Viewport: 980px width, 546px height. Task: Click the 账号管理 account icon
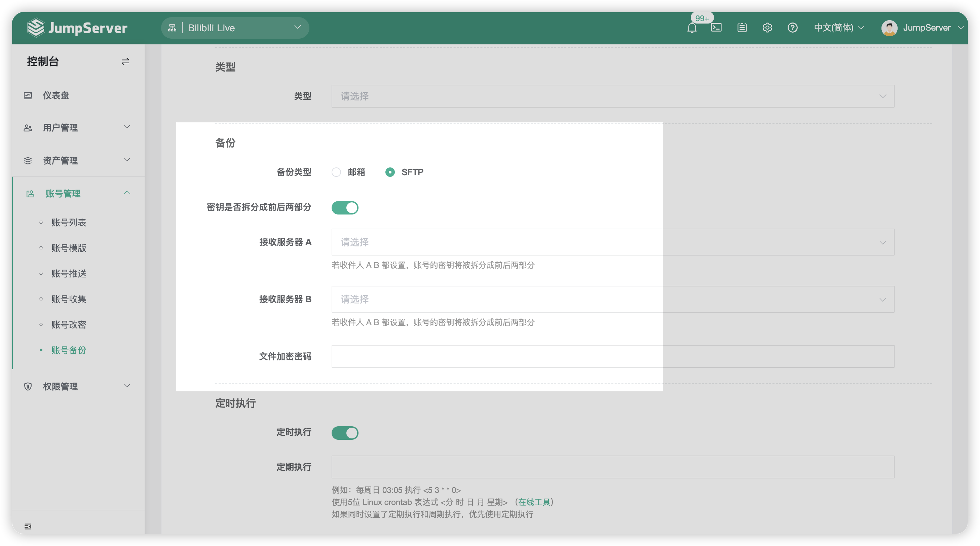pyautogui.click(x=30, y=194)
